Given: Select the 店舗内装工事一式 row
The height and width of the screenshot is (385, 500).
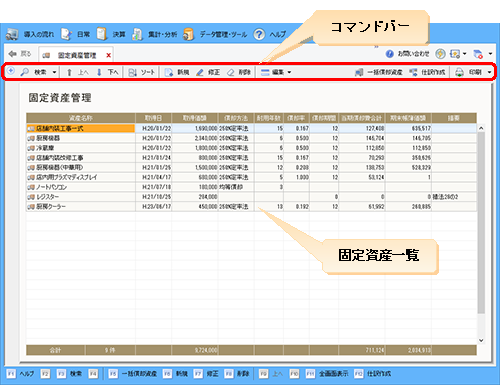Looking at the screenshot, I should tap(251, 128).
